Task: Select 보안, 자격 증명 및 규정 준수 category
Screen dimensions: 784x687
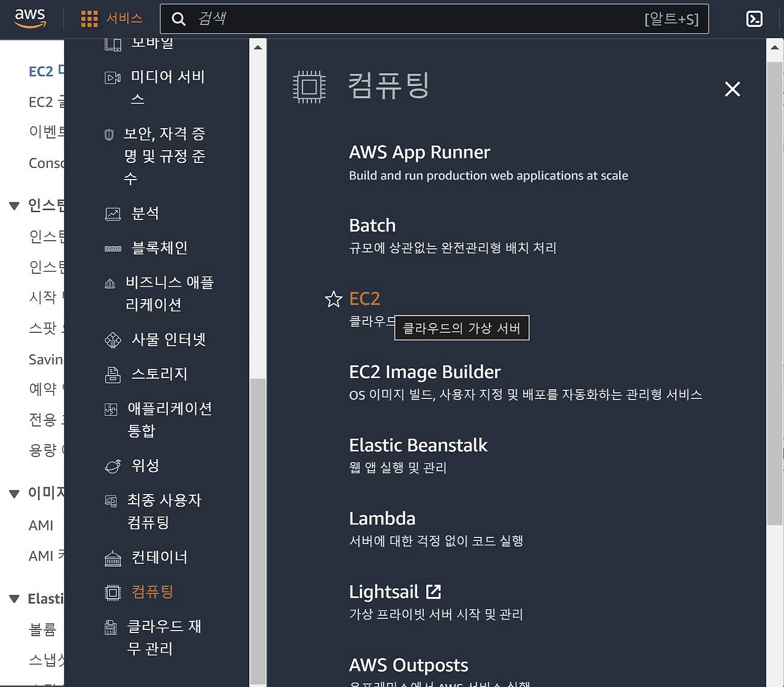Action: click(164, 156)
